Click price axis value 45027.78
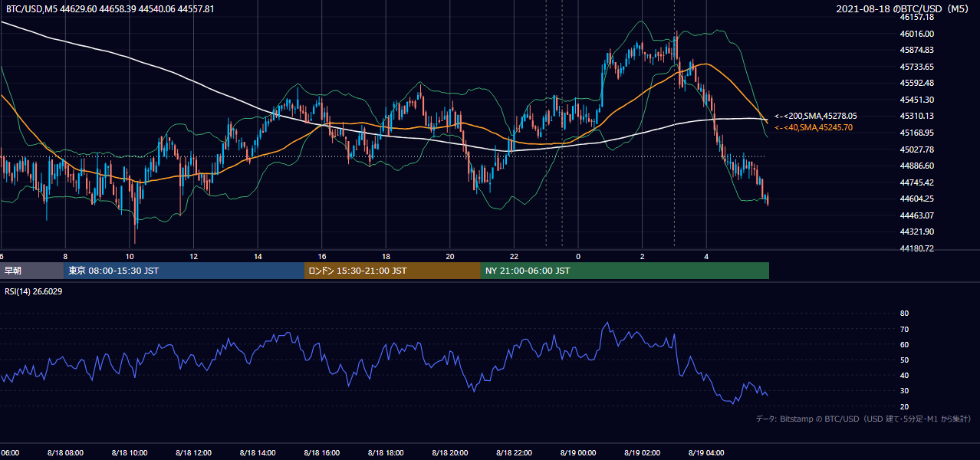980x460 pixels. coord(916,149)
